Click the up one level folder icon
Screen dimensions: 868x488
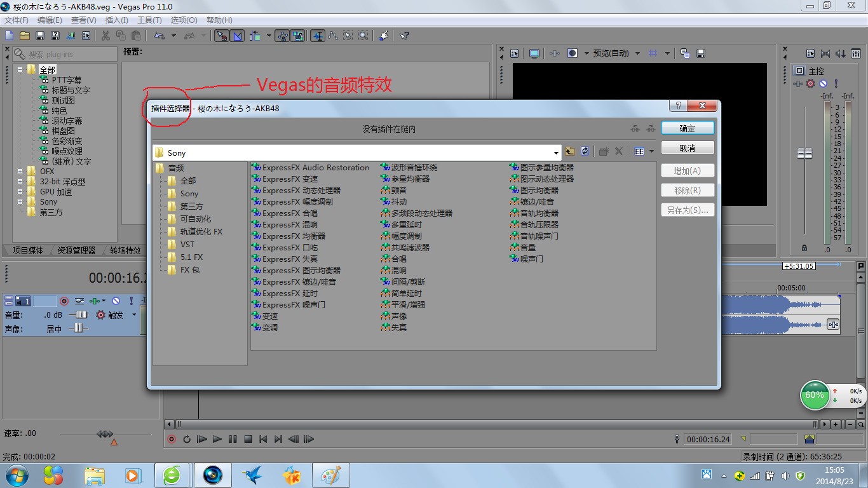[x=570, y=151]
